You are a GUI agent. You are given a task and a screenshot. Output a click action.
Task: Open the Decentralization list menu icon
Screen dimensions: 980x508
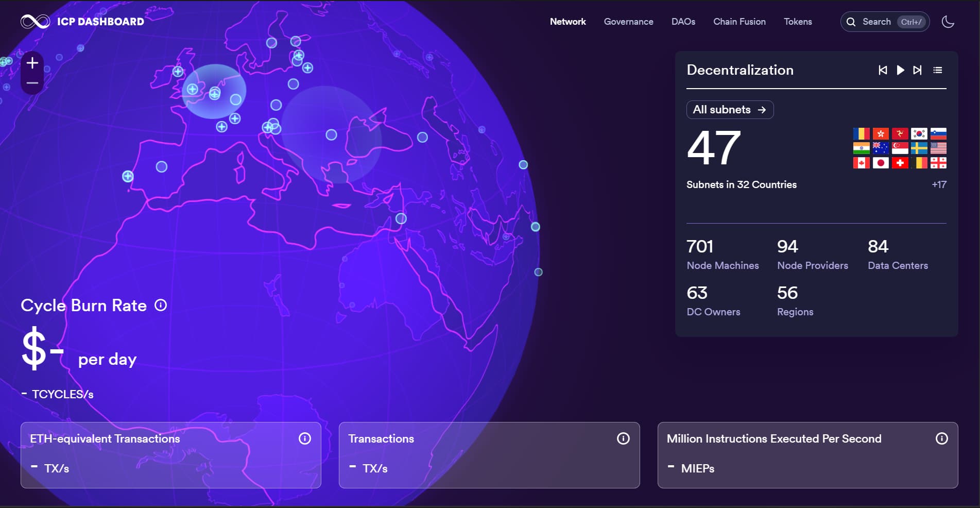click(938, 70)
